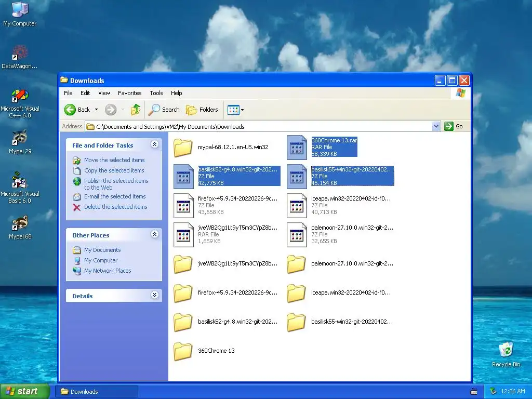Click E-mail the selected items
532x399 pixels.
[x=115, y=196]
